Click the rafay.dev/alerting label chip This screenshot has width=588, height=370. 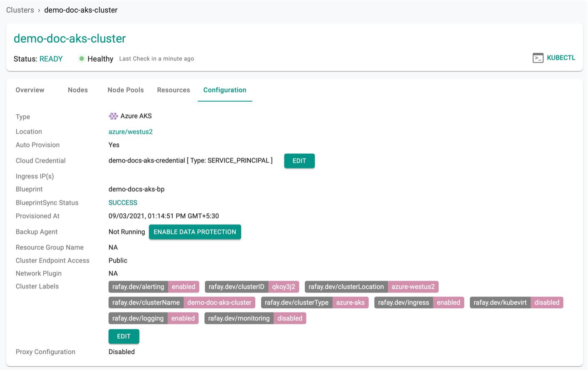(x=154, y=287)
